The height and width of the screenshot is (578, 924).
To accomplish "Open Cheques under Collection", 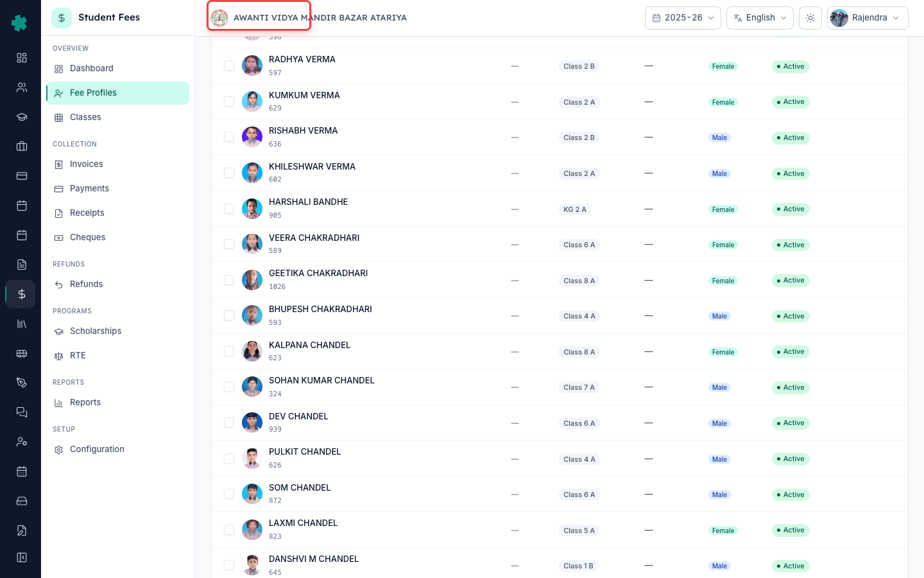I will (117, 238).
